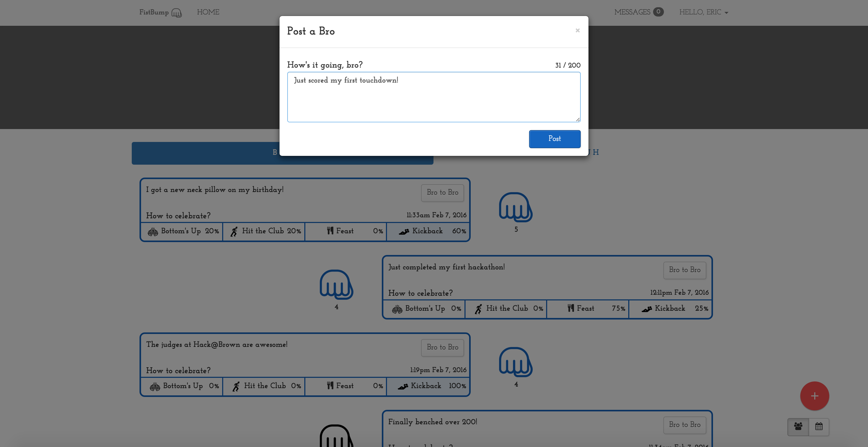
Task: Click Bro to Bro on benched post
Action: (684, 425)
